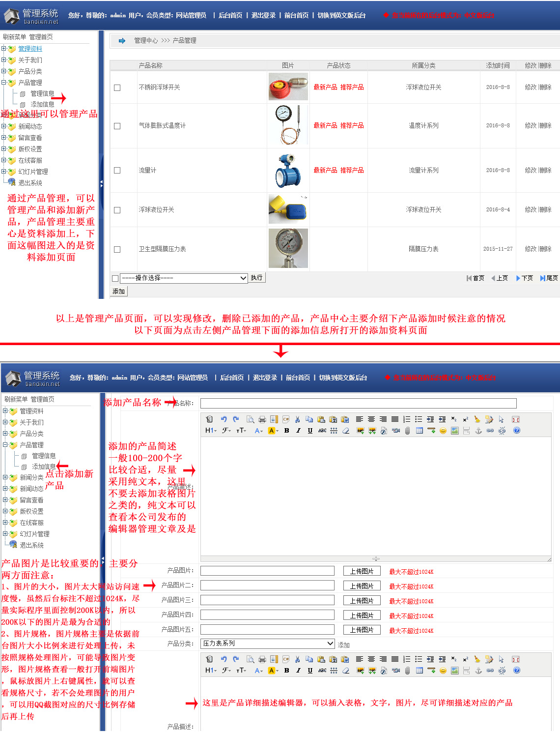Click Cut scissors icon in upper editor toolbar
This screenshot has height=732, width=560.
click(x=297, y=419)
